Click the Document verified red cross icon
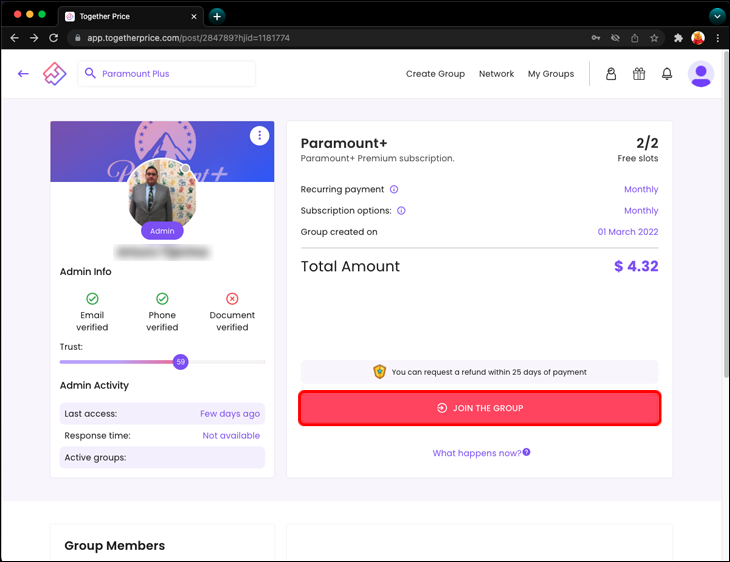 232,298
